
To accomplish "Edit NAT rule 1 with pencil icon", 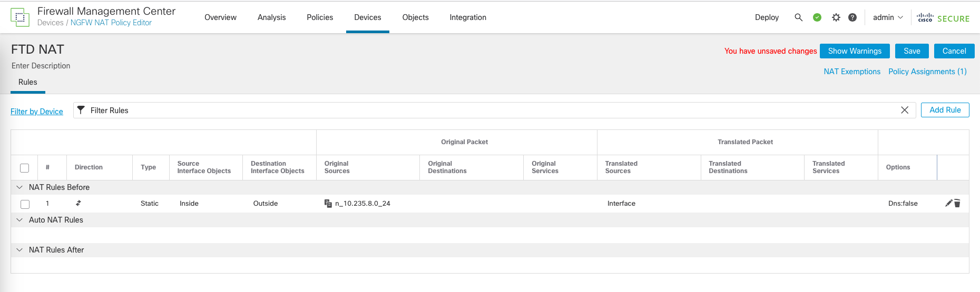I will tap(948, 203).
